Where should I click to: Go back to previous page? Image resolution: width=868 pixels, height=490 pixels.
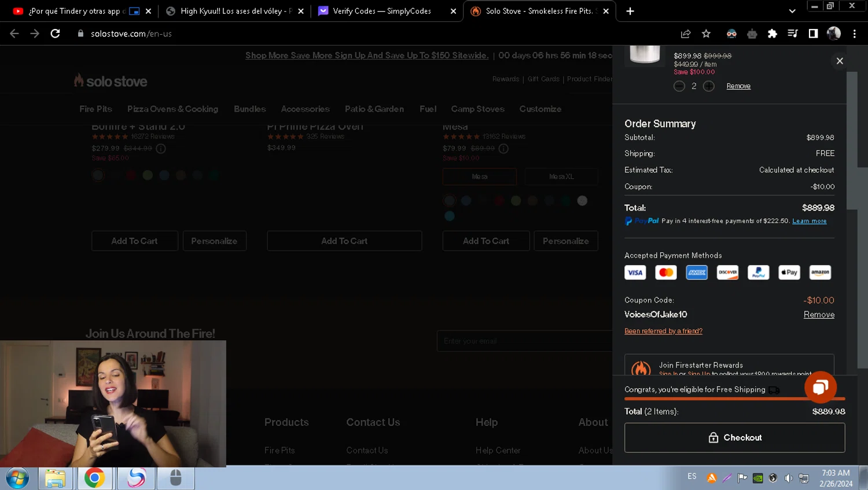coord(14,34)
